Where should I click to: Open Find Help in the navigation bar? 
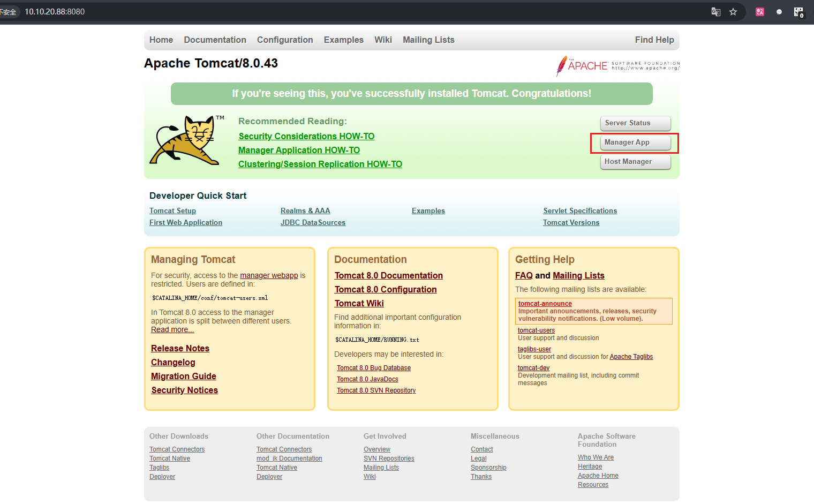point(654,40)
